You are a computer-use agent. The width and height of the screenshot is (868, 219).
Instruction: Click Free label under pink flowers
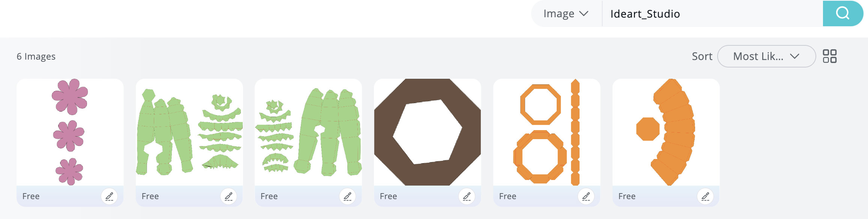tap(31, 196)
